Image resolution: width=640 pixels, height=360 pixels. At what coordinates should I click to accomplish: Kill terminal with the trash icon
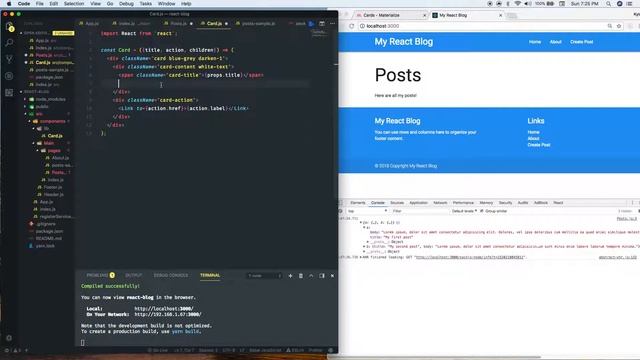(x=301, y=276)
